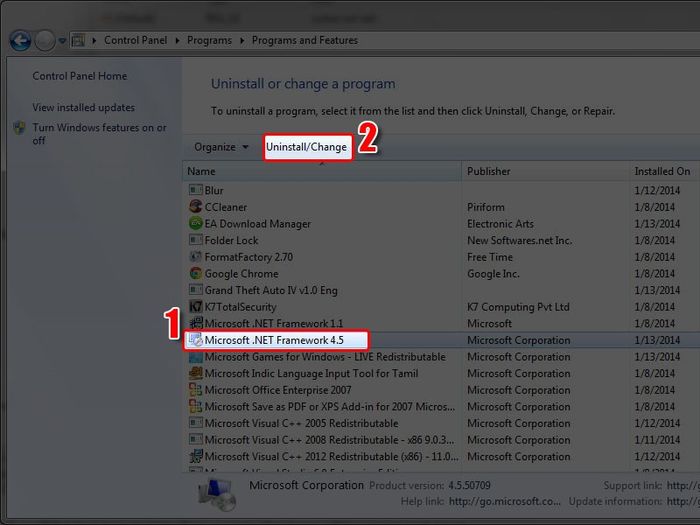Click the Blur program icon
Viewport: 700px width, 525px height.
196,190
